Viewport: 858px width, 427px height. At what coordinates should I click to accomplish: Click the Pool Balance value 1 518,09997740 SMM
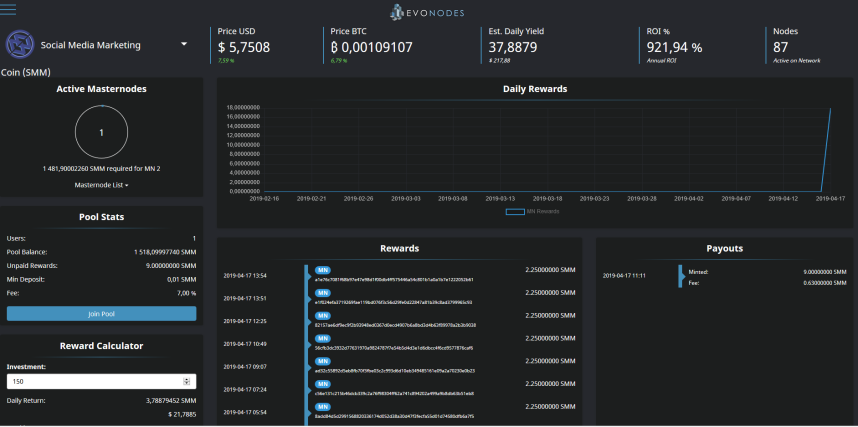(165, 252)
